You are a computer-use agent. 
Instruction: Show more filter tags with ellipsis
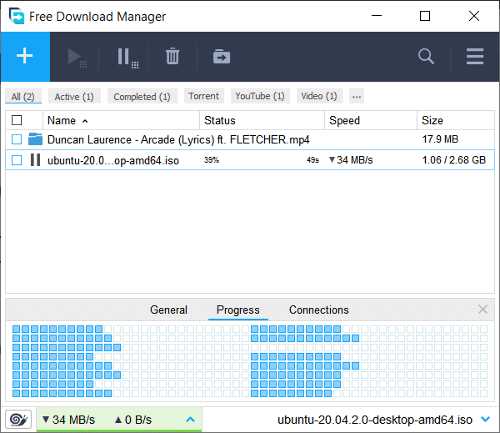pos(356,97)
